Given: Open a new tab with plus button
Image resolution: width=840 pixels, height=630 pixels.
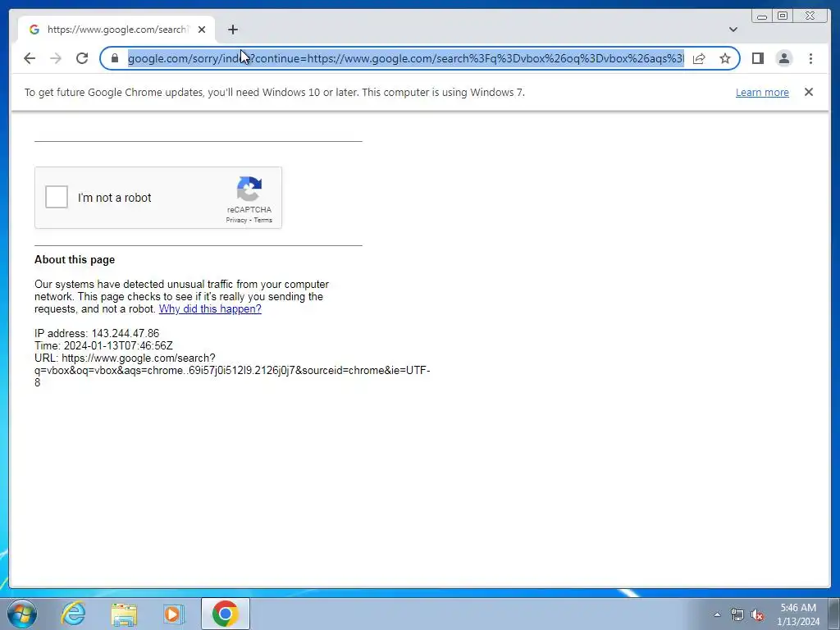Looking at the screenshot, I should click(232, 30).
